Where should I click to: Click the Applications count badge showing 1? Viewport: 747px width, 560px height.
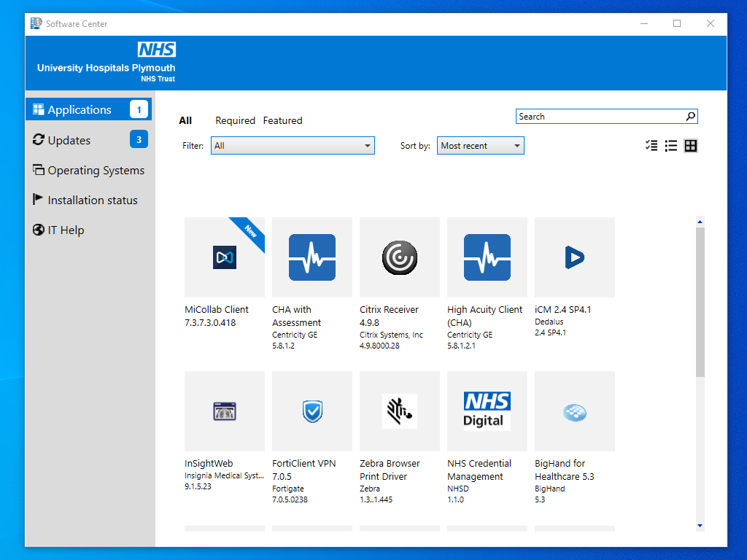[x=139, y=109]
